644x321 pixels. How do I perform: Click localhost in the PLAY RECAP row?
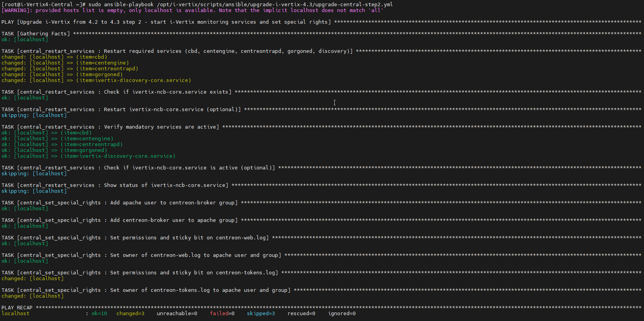click(16, 314)
